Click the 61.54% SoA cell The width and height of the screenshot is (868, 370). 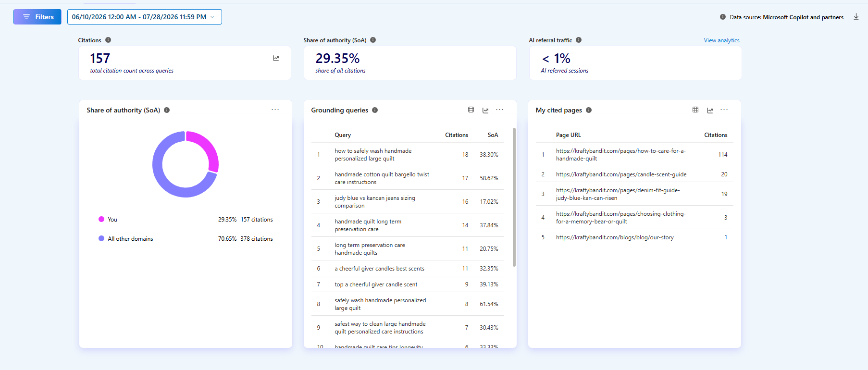489,304
